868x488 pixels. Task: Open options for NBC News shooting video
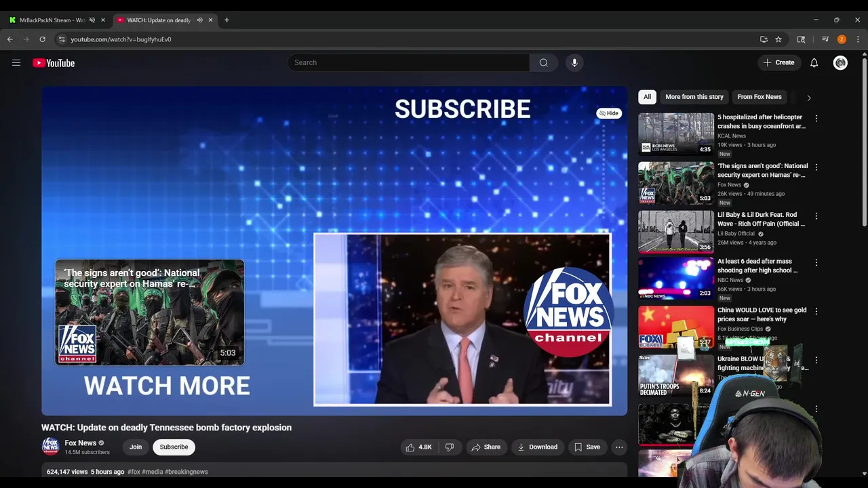tap(816, 262)
